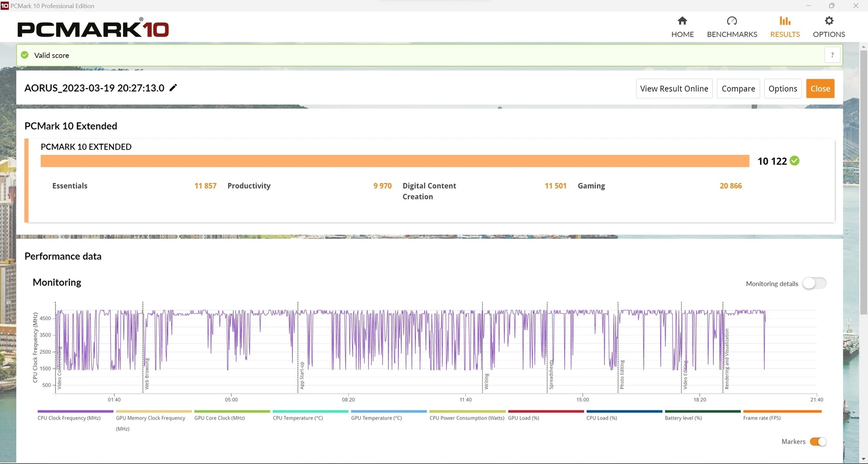
Task: Click the PCMark 10 title bar app icon
Action: pyautogui.click(x=5, y=5)
